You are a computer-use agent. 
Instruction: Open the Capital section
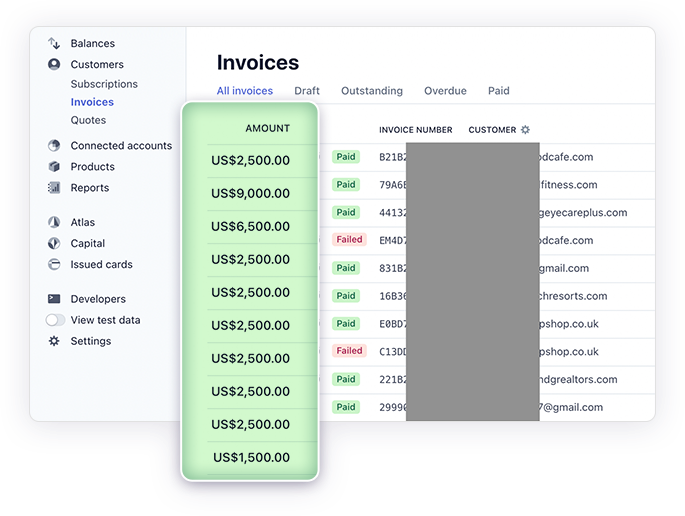tap(88, 243)
